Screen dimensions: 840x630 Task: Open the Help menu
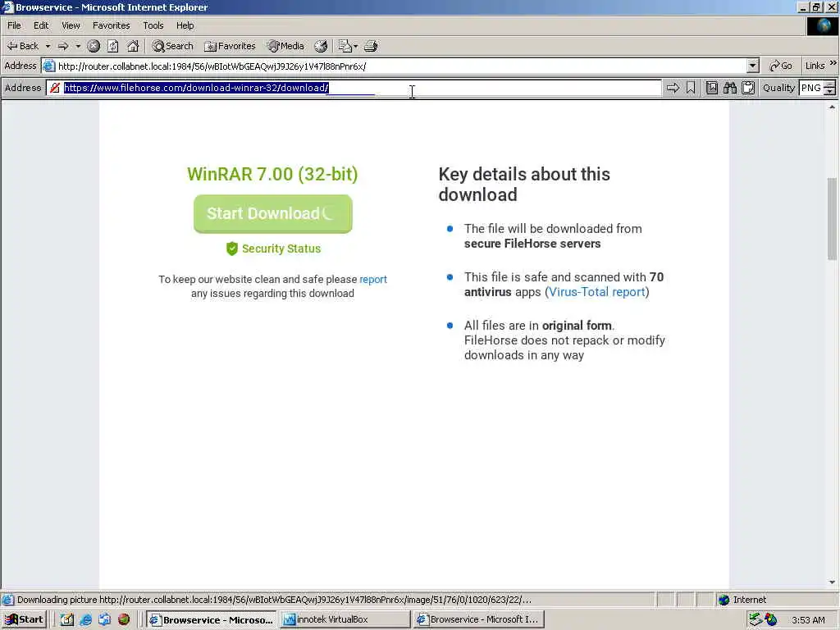point(185,25)
